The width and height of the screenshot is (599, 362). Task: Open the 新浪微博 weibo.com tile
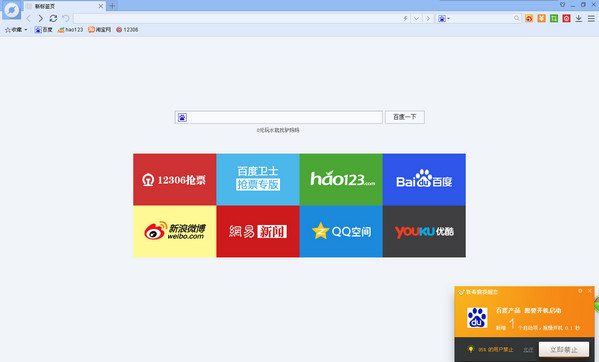click(175, 231)
